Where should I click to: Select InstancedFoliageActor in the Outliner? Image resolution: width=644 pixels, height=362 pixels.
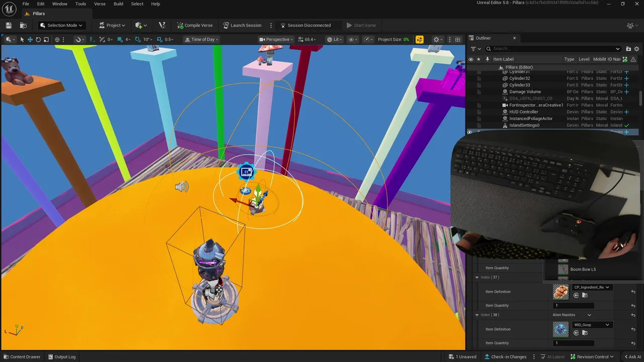(x=531, y=119)
